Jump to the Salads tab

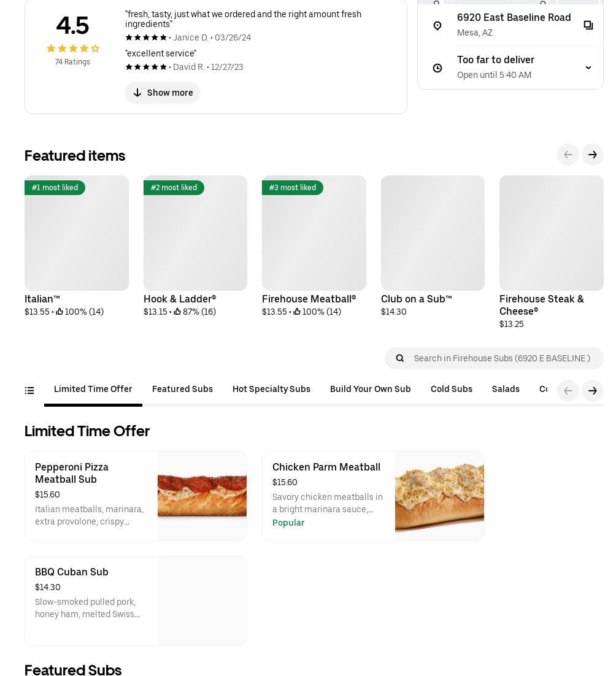[x=506, y=389]
